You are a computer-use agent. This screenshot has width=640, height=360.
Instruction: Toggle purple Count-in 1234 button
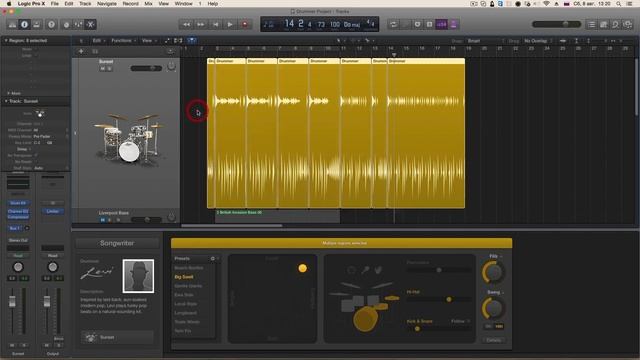[x=442, y=24]
